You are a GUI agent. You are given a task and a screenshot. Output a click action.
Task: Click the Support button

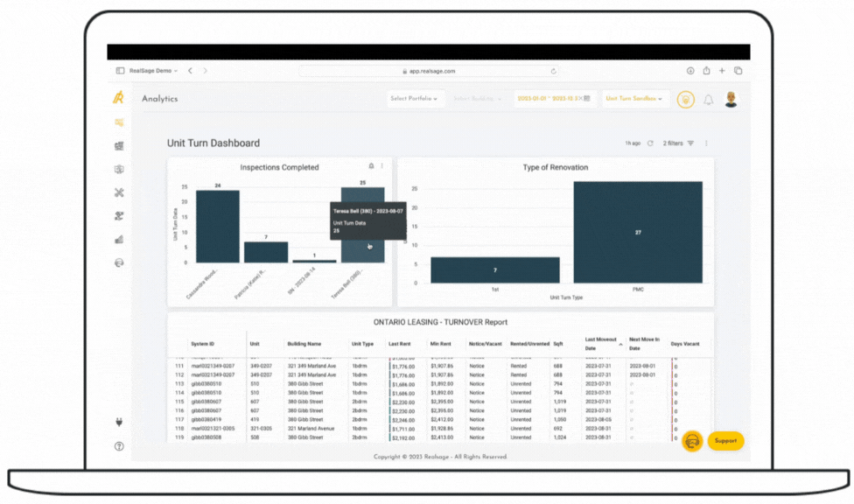coord(725,441)
